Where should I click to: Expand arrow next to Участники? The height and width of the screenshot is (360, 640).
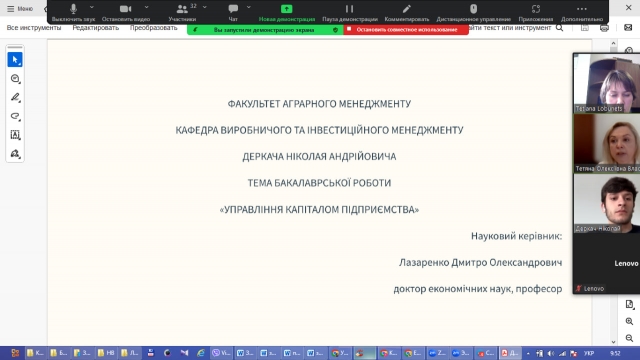205,7
